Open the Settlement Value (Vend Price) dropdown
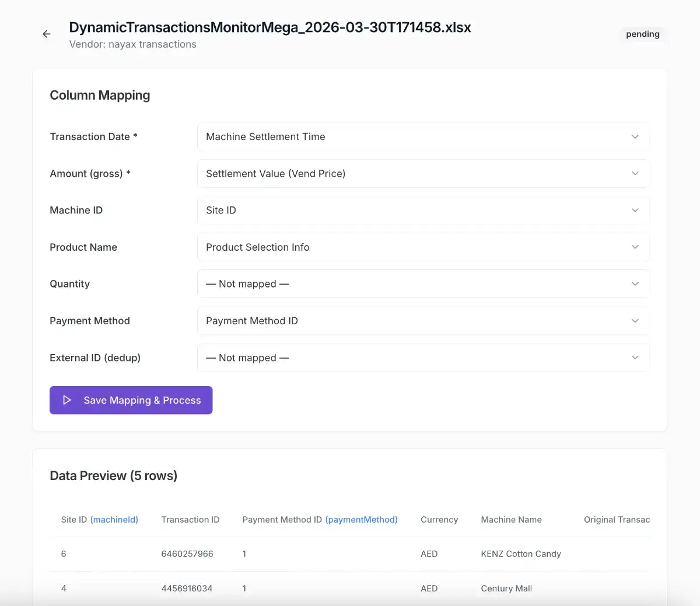Viewport: 700px width, 606px height. click(x=423, y=173)
